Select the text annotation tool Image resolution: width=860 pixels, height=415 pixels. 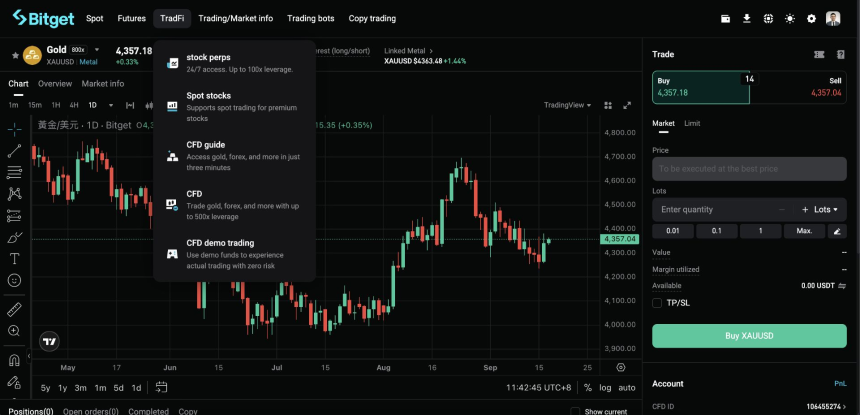[x=14, y=259]
